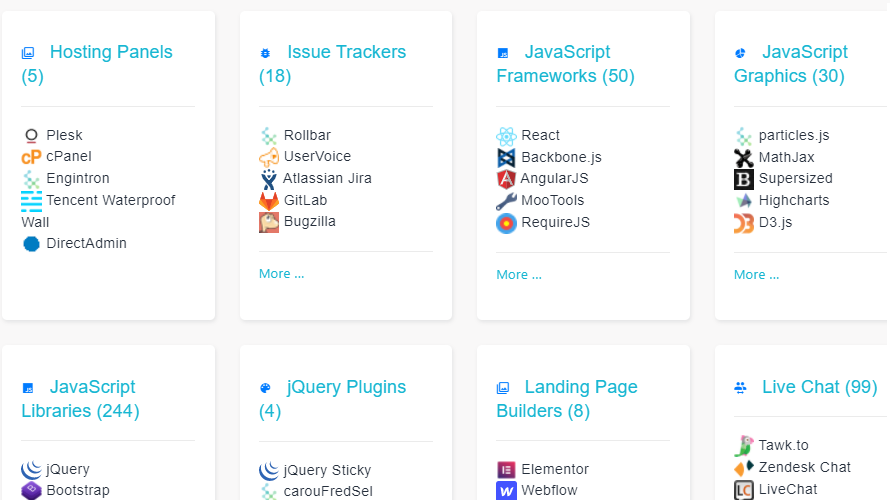Select the Zendesk Chat link

(805, 467)
